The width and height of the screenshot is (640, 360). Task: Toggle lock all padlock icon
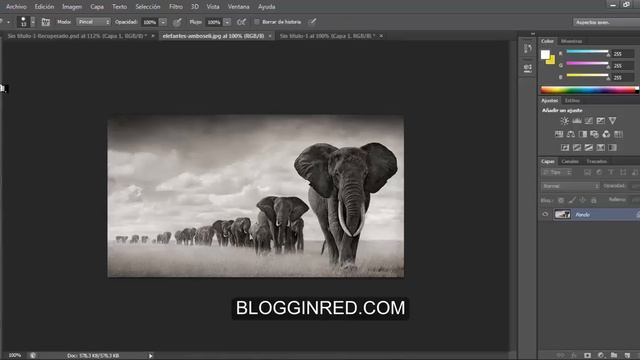(594, 200)
